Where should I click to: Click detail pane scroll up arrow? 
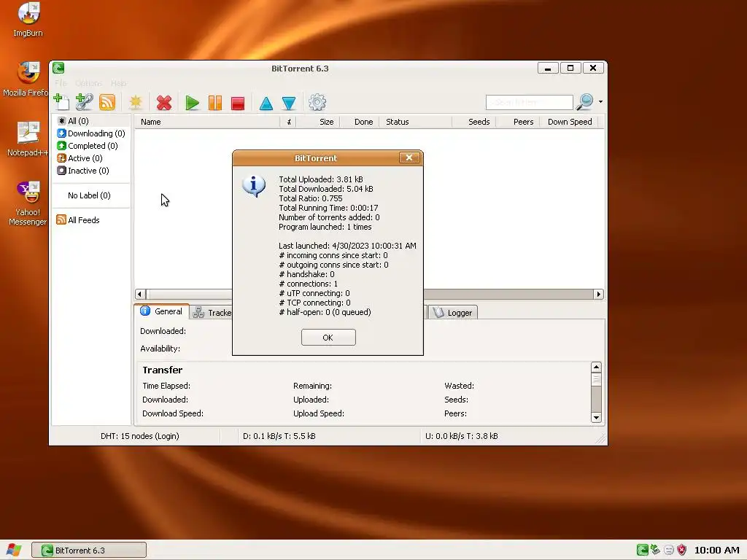(596, 367)
